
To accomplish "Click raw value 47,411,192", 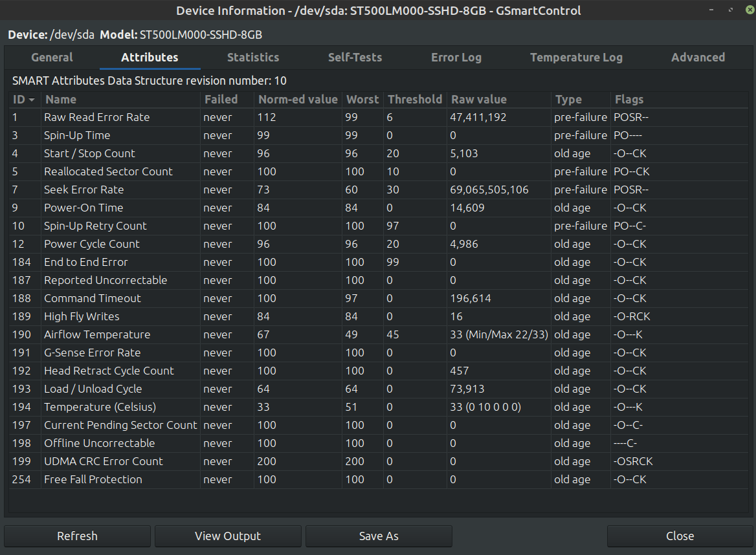I will pyautogui.click(x=478, y=117).
